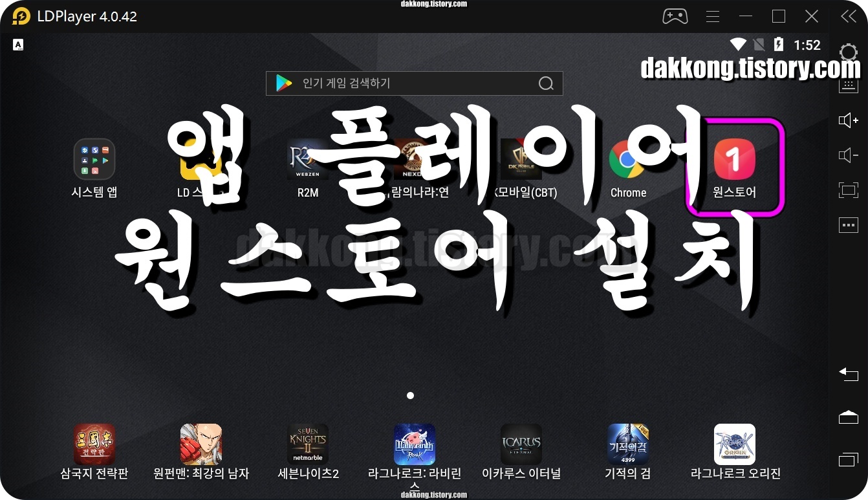
Task: Click the input method A indicator icon
Action: pyautogui.click(x=18, y=45)
